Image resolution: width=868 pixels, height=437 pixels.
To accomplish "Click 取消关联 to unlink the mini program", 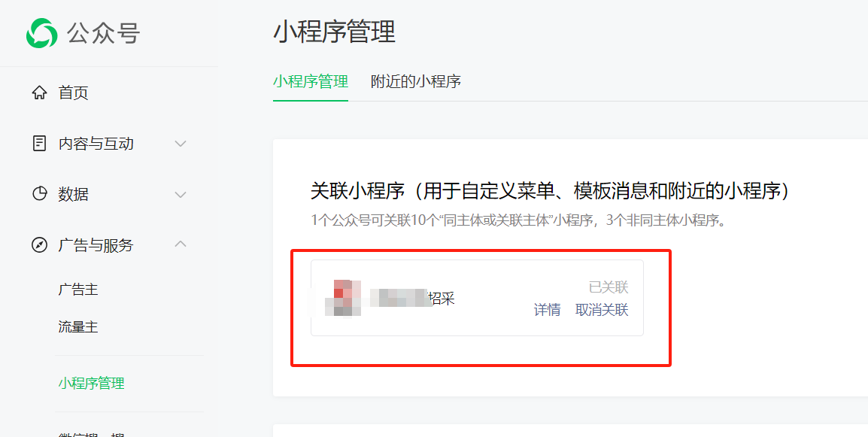I will click(602, 310).
